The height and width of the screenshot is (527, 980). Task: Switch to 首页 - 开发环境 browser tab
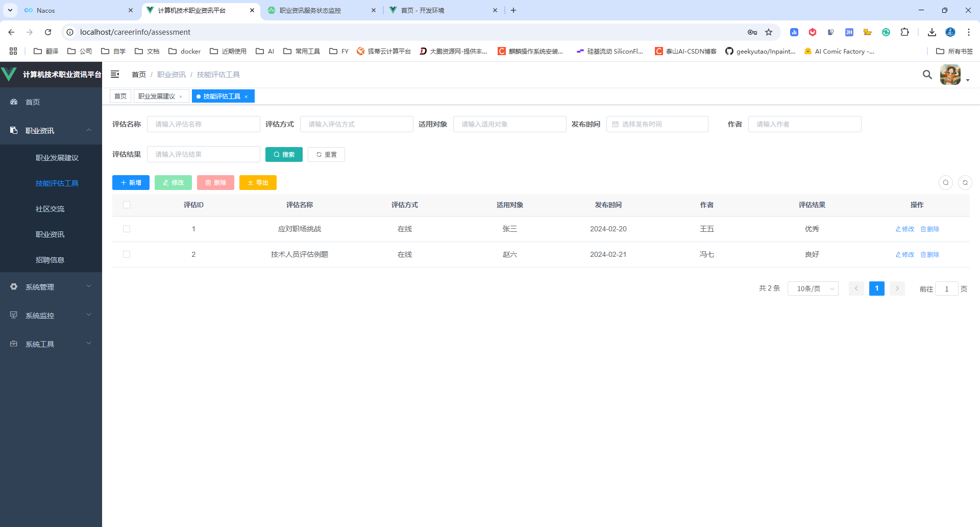(x=443, y=10)
